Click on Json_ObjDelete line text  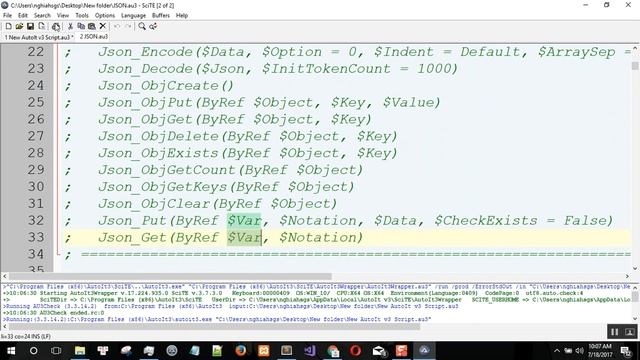(247, 136)
